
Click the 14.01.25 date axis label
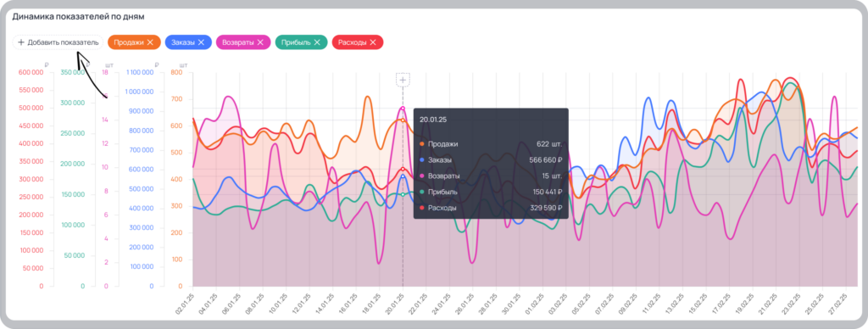tap(325, 304)
